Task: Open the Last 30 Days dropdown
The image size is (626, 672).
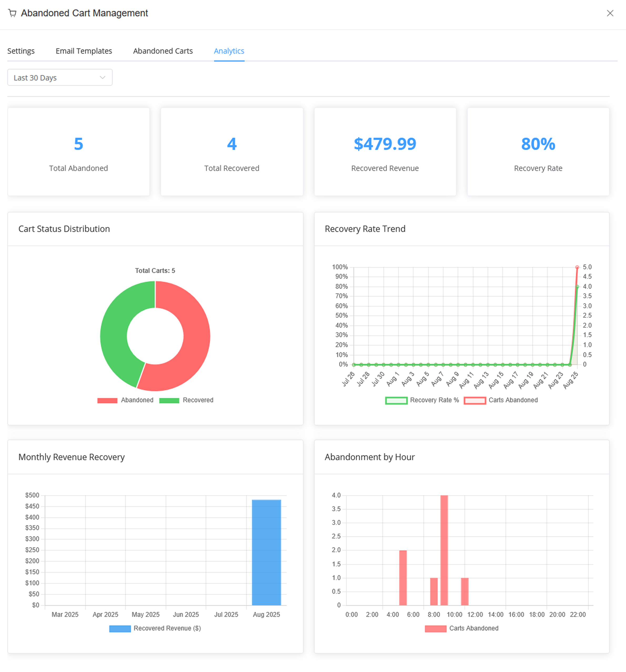Action: click(x=59, y=78)
